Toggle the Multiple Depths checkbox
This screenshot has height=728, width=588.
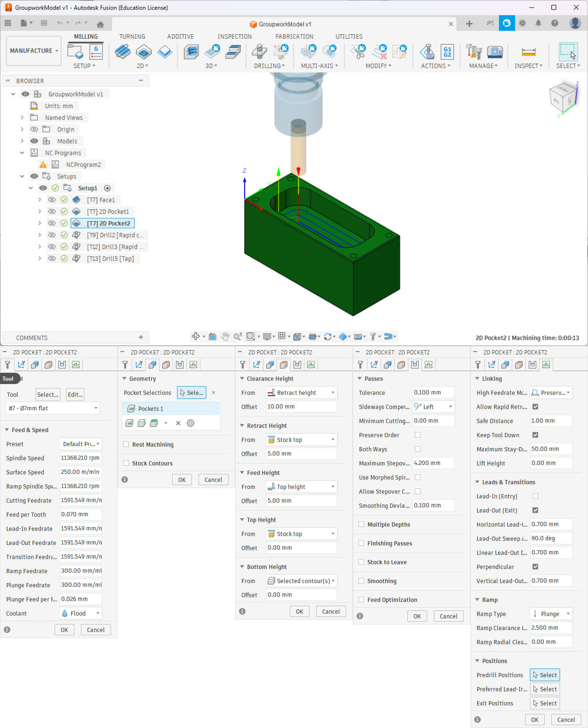click(x=361, y=524)
